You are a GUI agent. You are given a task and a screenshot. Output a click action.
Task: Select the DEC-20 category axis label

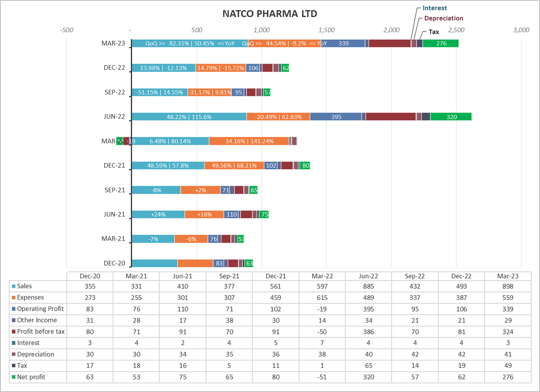point(115,263)
